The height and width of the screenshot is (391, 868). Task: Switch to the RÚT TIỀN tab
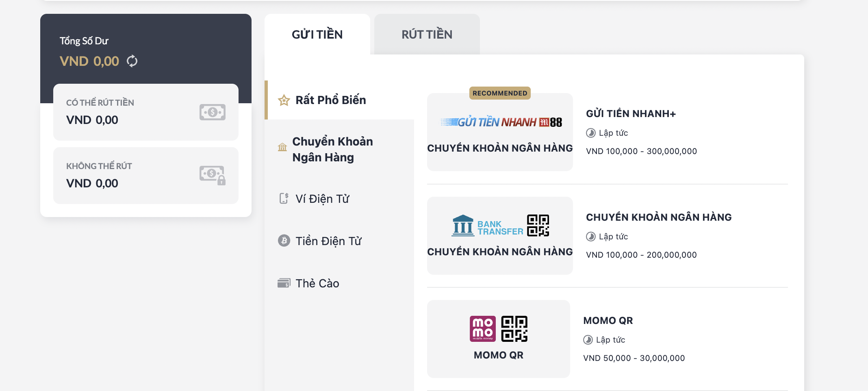tap(426, 34)
